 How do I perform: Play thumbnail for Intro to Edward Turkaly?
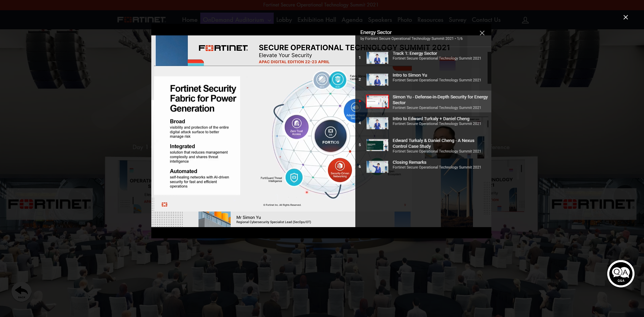(377, 123)
